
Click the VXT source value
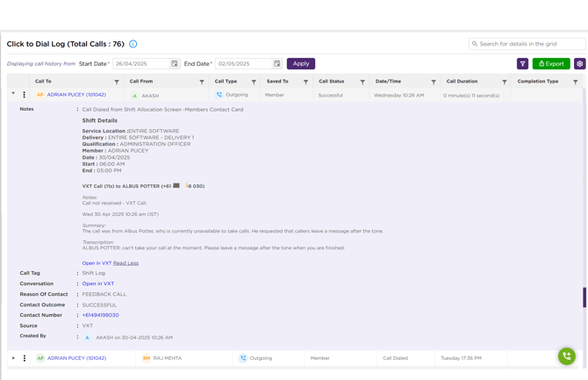pyautogui.click(x=88, y=326)
